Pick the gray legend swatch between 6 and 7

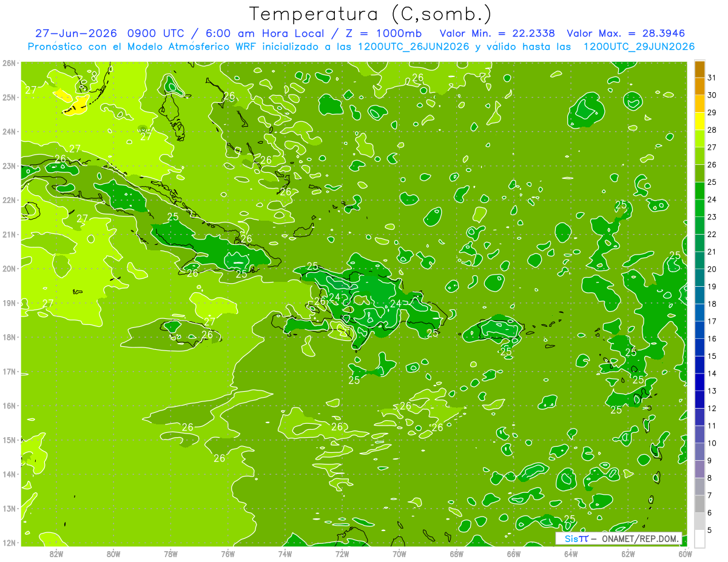[x=699, y=504]
